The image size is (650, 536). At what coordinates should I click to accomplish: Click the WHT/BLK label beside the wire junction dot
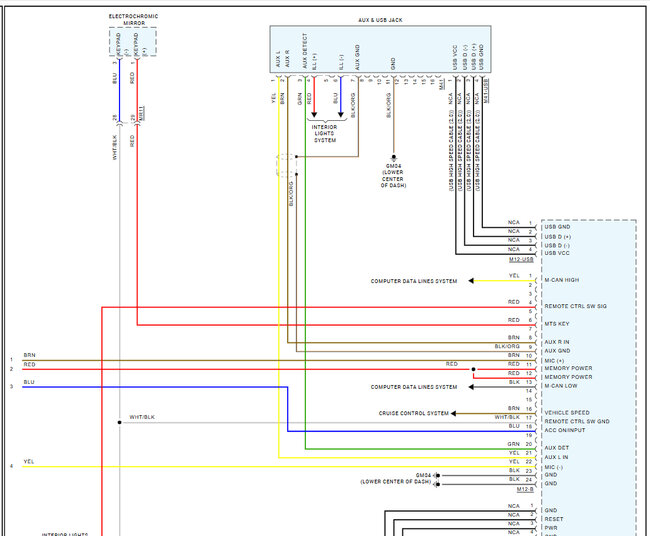point(142,417)
